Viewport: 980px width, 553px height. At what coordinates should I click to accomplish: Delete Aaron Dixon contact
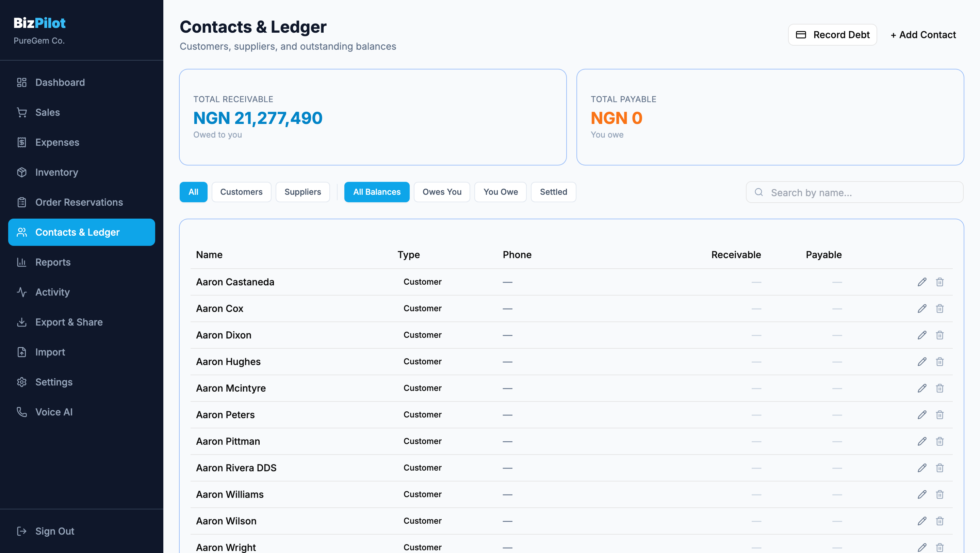[940, 335]
